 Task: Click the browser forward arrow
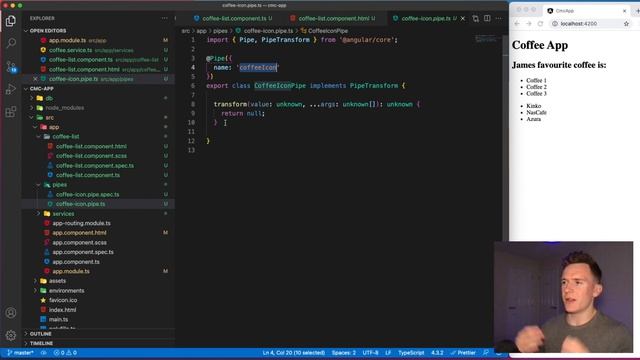[529, 24]
